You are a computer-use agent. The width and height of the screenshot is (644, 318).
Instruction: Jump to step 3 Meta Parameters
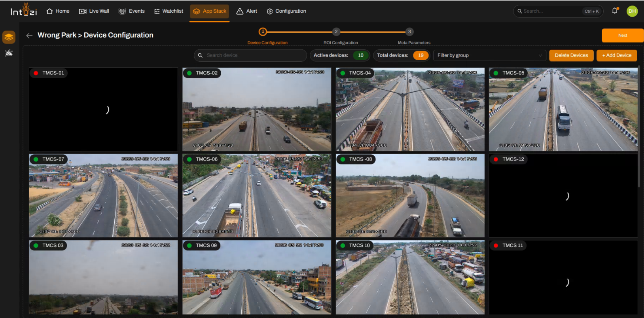click(x=409, y=32)
